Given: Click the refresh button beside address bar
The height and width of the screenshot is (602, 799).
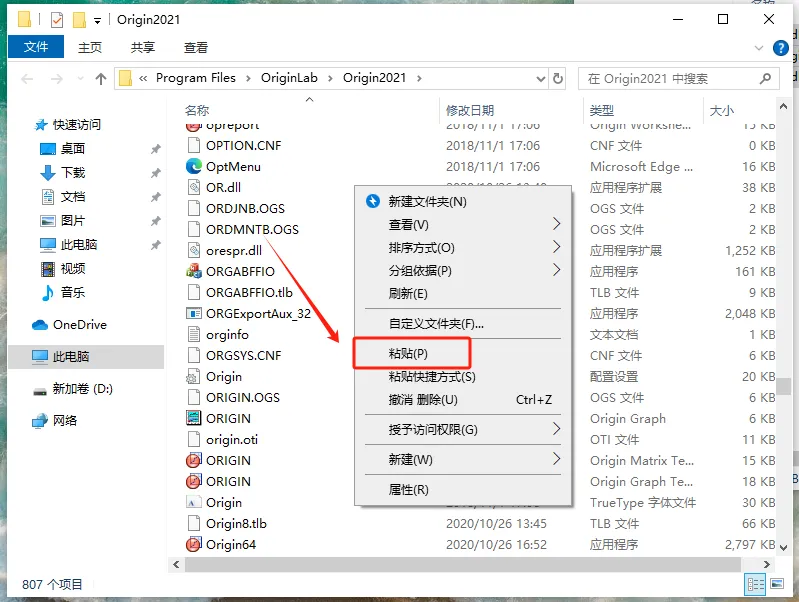Looking at the screenshot, I should 558,78.
